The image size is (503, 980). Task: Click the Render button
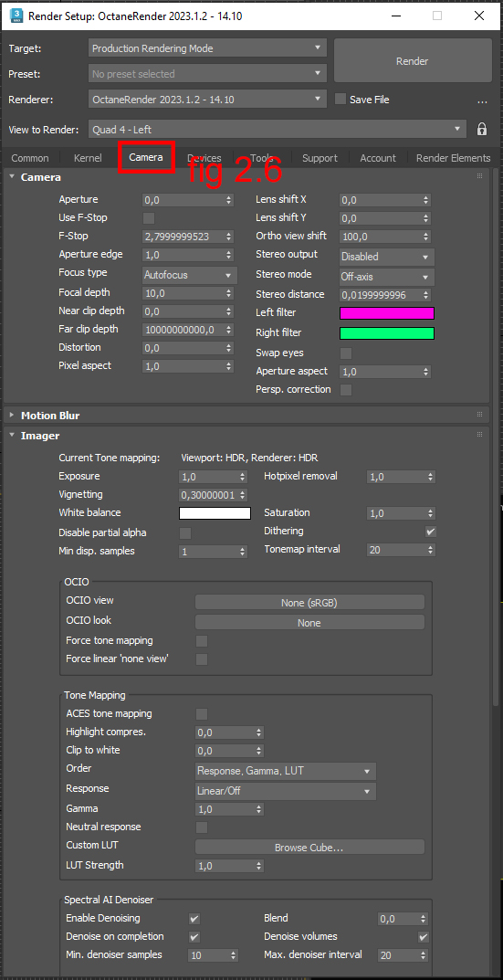(x=413, y=60)
